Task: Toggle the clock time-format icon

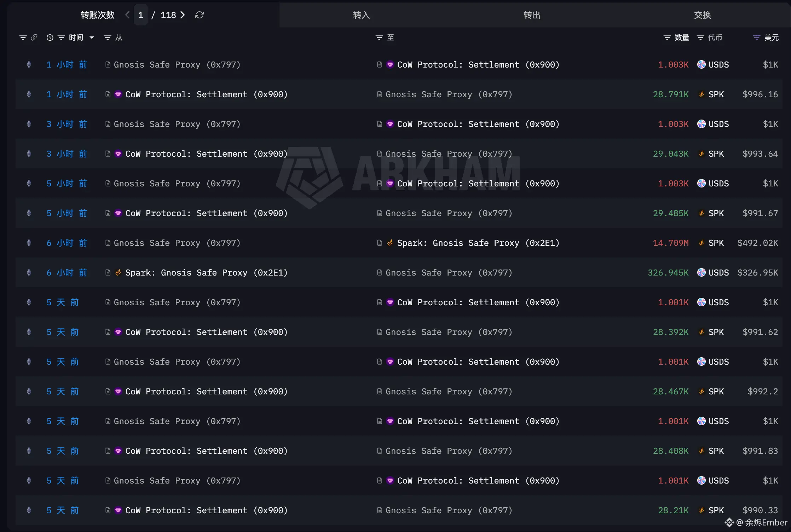Action: (50, 37)
